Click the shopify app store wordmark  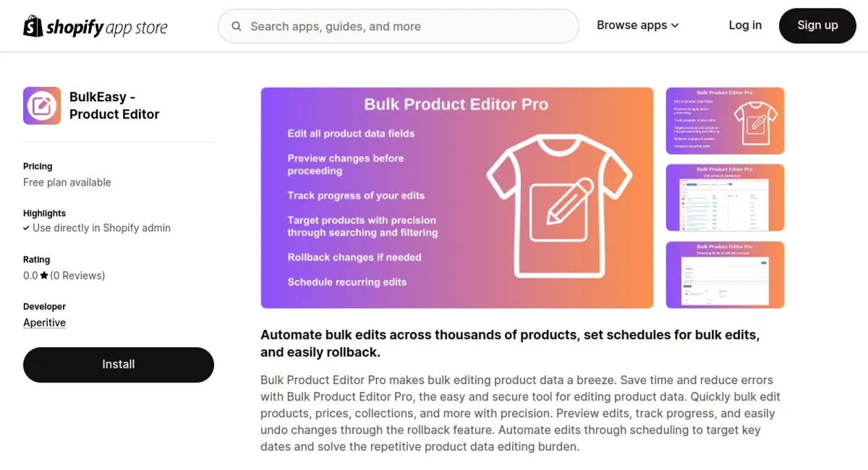coord(107,26)
